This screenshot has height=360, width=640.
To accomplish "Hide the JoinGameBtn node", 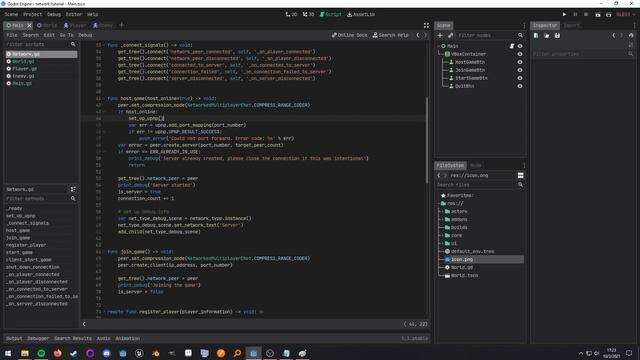I will click(520, 70).
